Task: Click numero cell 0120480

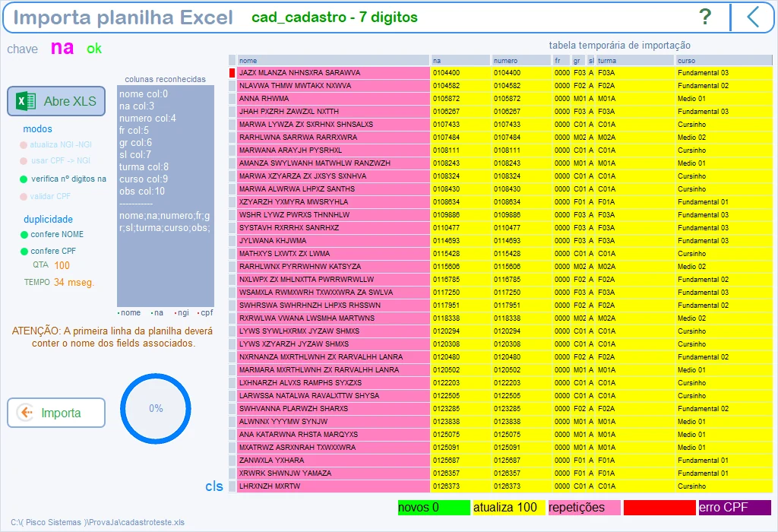Action: [x=522, y=356]
